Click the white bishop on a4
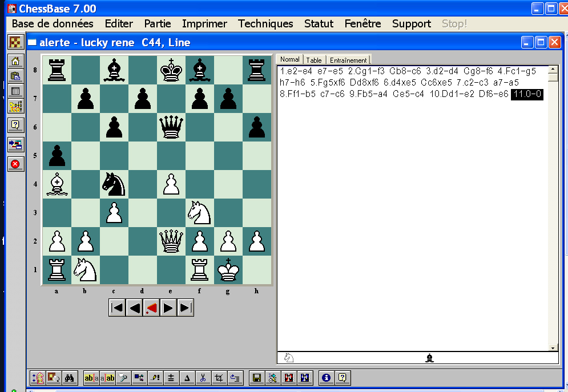Viewport: 568px width, 392px height. coord(57,184)
